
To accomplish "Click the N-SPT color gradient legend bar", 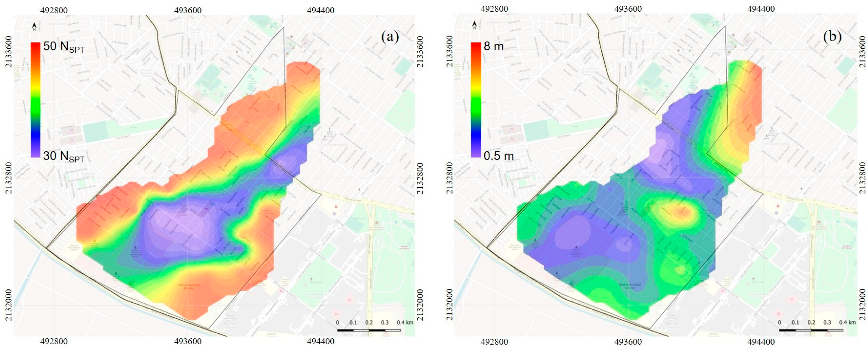I will click(x=35, y=100).
